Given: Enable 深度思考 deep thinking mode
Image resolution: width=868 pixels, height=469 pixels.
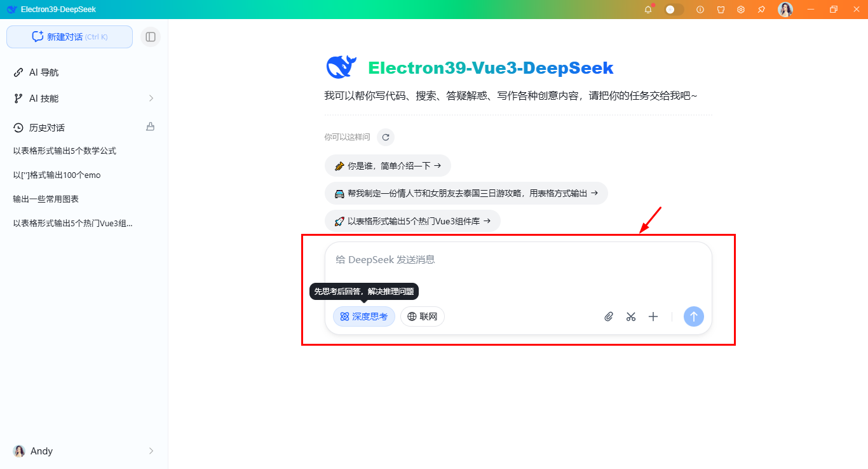Looking at the screenshot, I should [363, 316].
